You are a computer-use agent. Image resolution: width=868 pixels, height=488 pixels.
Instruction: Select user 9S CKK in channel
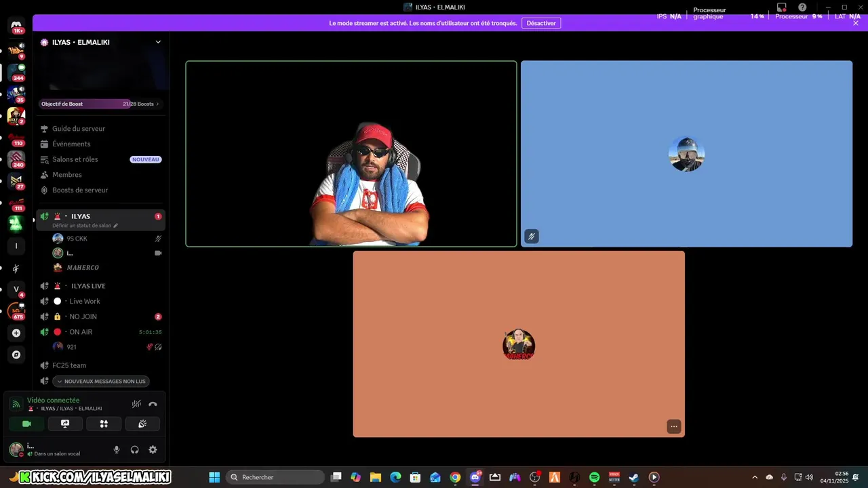pos(107,239)
